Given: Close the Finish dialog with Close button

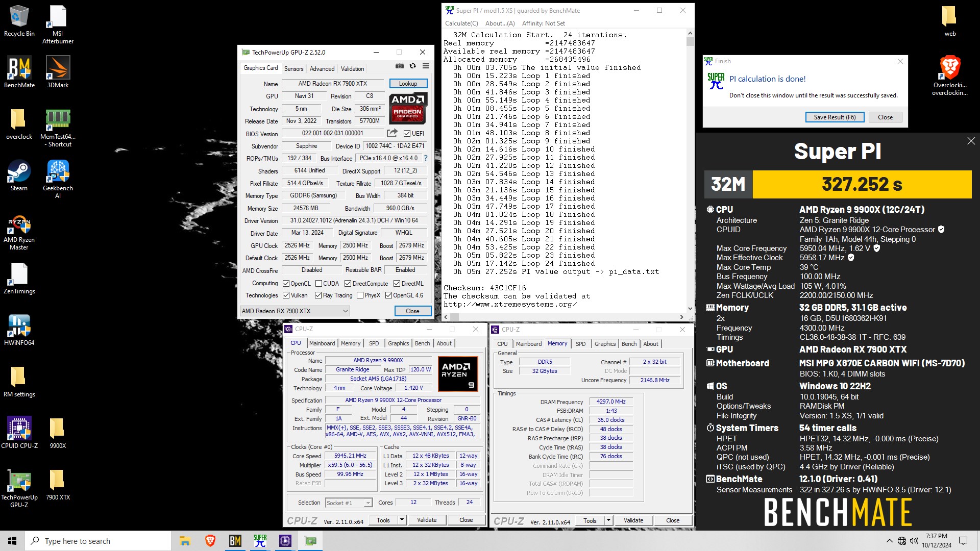Looking at the screenshot, I should [885, 117].
